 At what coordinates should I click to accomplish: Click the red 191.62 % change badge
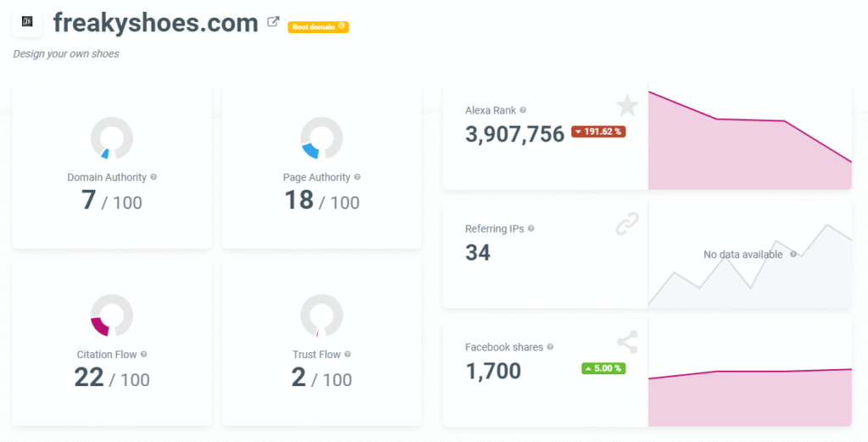click(x=598, y=132)
